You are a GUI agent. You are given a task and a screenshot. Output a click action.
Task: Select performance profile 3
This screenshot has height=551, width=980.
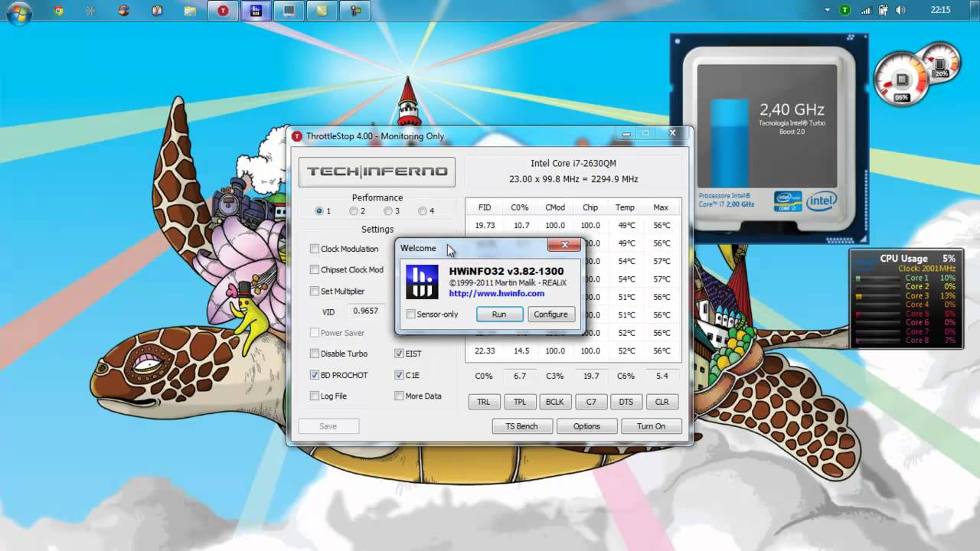(388, 211)
